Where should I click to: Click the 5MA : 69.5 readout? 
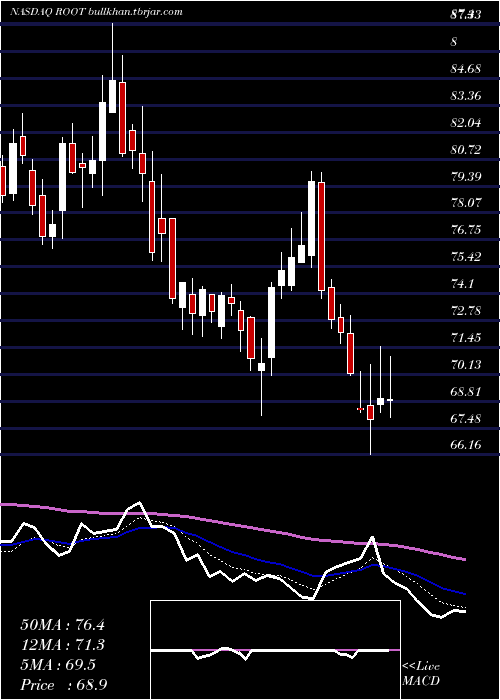[58, 665]
